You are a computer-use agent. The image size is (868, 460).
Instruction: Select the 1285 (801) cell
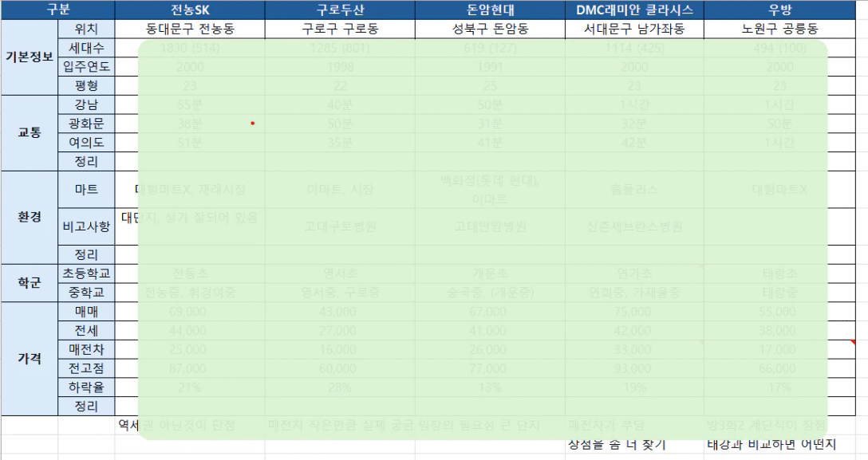[340, 48]
